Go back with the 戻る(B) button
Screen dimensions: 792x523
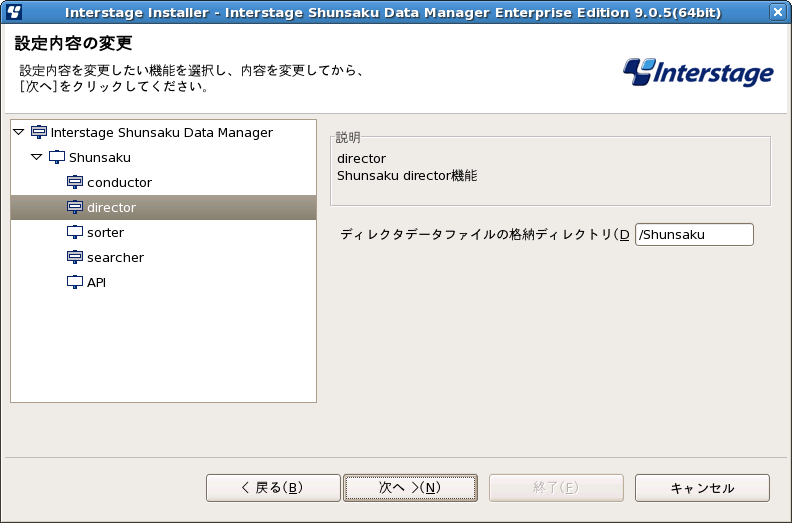(x=273, y=488)
